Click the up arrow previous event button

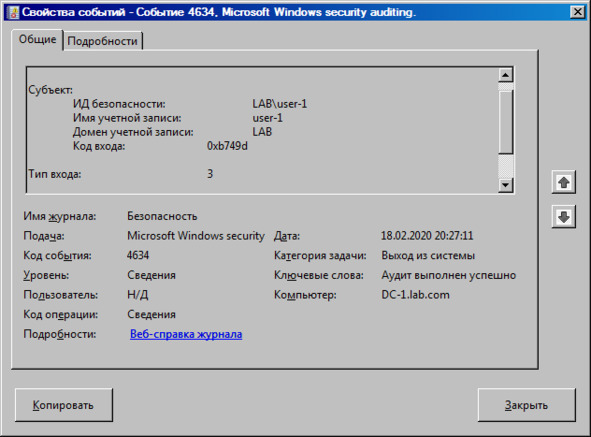(x=563, y=182)
